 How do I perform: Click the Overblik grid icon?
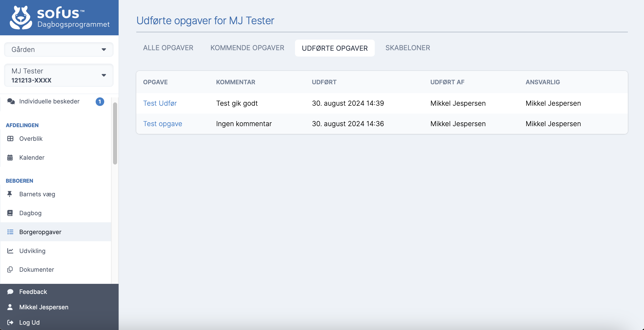click(x=10, y=139)
